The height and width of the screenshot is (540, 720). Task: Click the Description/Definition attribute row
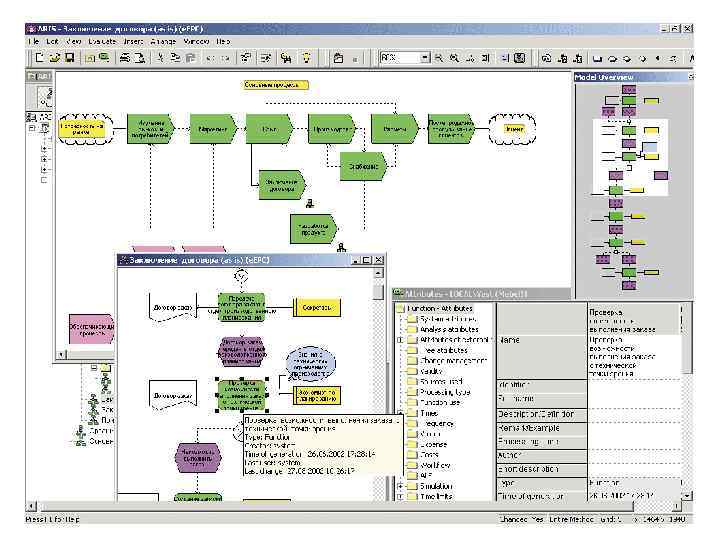(x=541, y=414)
